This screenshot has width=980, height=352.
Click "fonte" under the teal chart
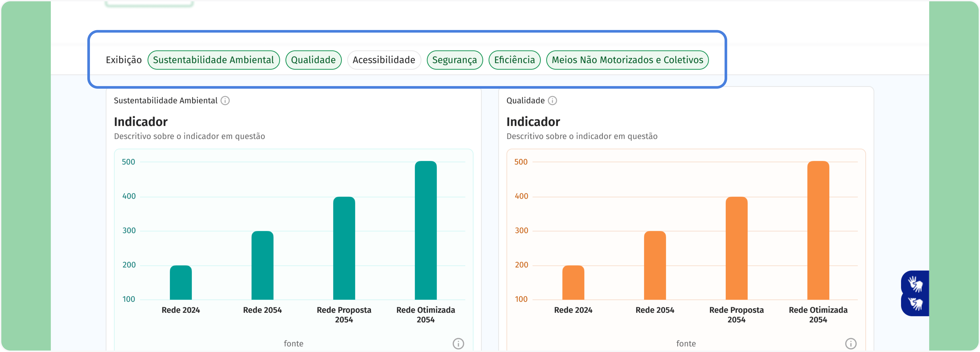294,344
